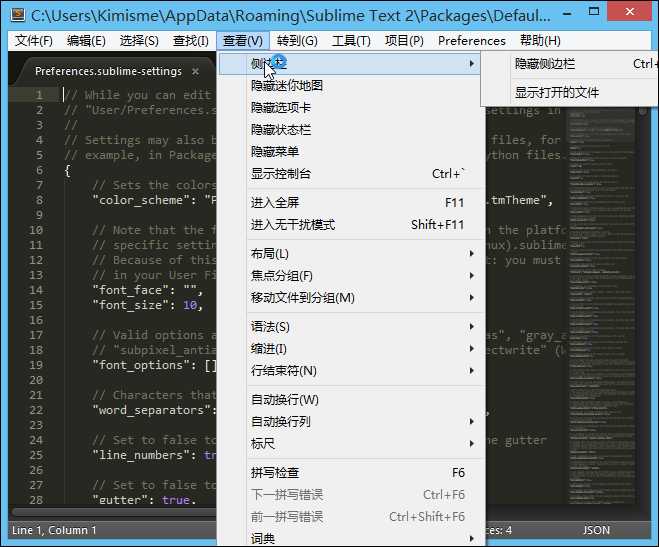The height and width of the screenshot is (547, 659).
Task: Click the JSON syntax indicator in status bar
Action: [596, 530]
